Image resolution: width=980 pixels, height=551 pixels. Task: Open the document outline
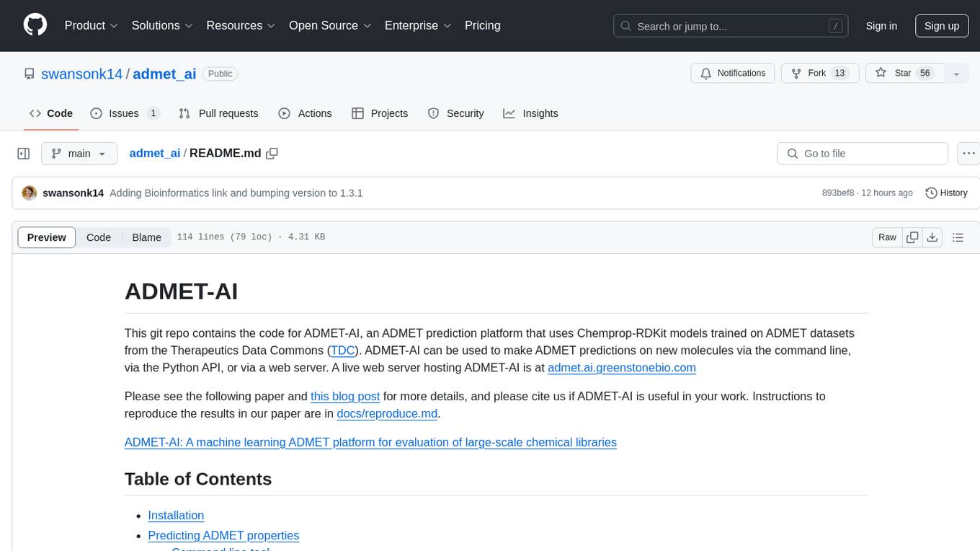tap(958, 237)
